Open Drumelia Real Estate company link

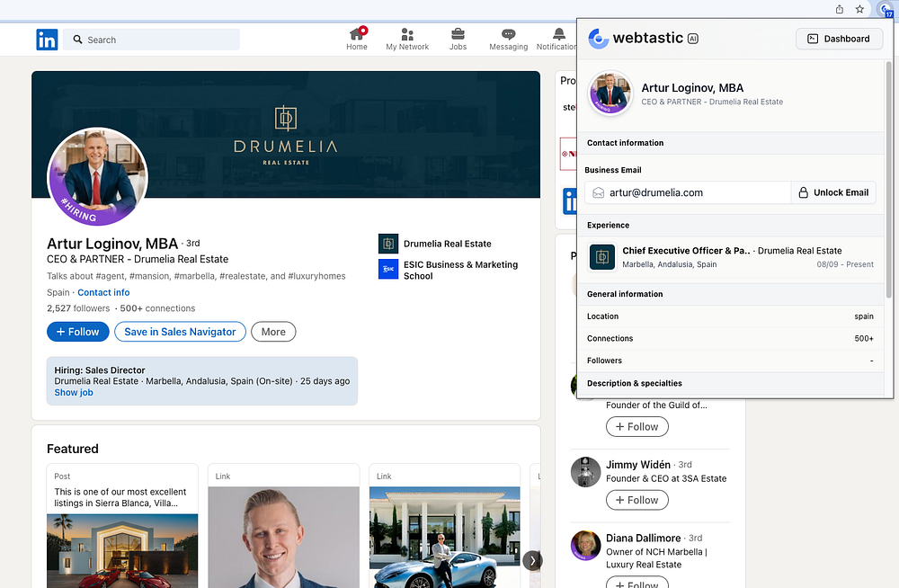click(447, 244)
